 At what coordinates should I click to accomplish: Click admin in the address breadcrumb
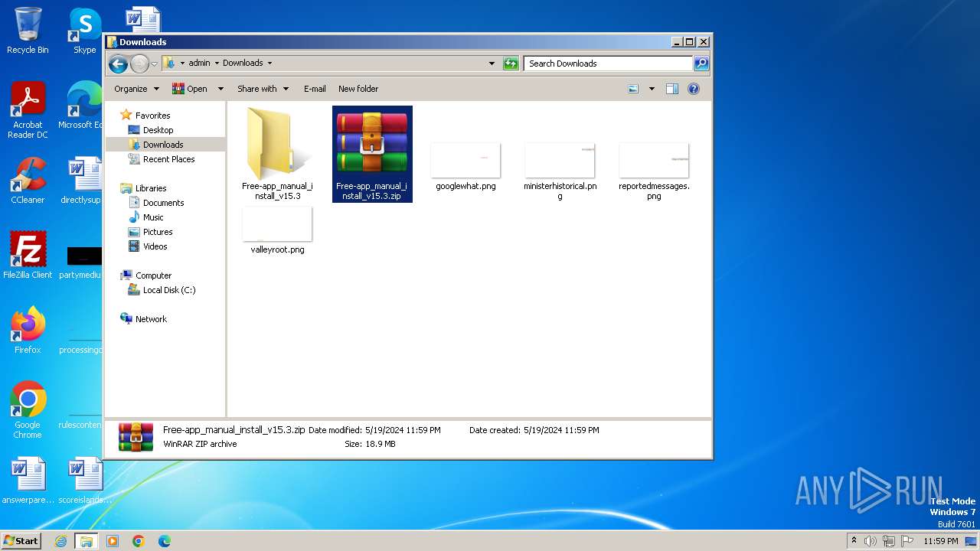pos(199,64)
